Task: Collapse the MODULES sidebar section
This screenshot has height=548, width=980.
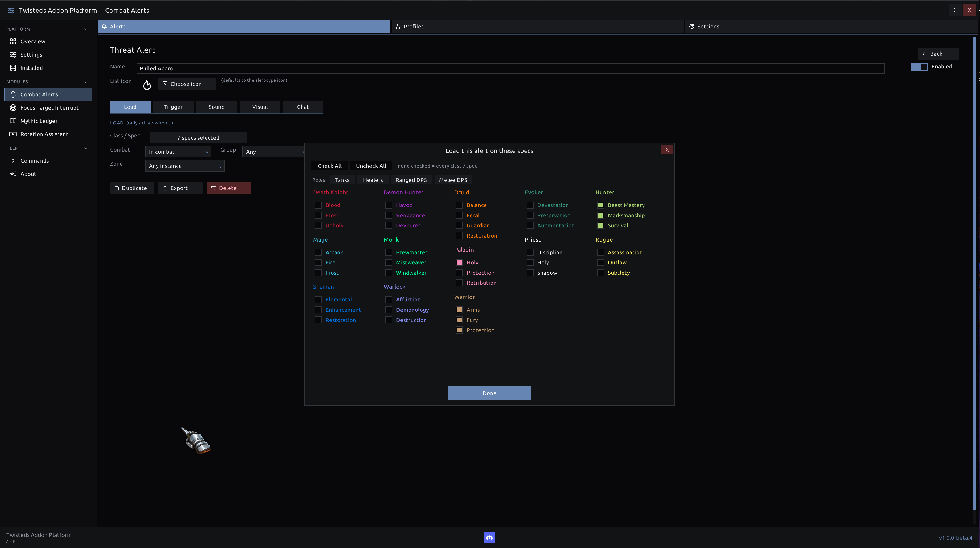Action: (86, 82)
